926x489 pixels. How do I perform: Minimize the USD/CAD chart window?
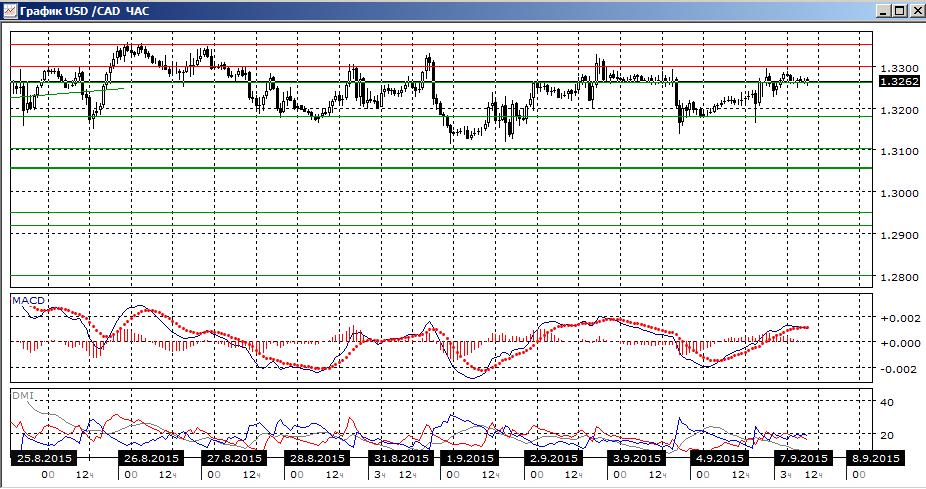(884, 10)
